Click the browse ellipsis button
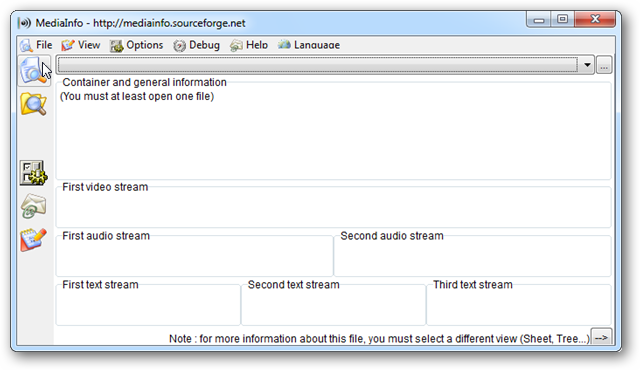The image size is (640, 370). (604, 65)
